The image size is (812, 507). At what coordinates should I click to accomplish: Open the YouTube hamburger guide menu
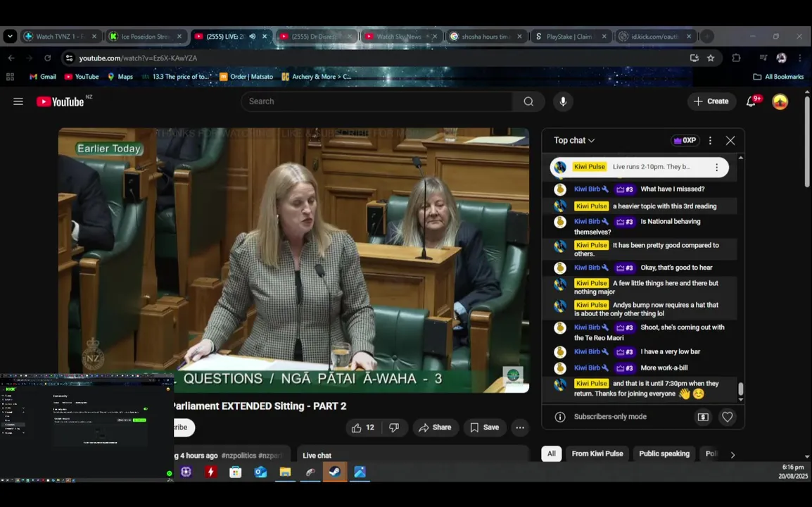pyautogui.click(x=18, y=101)
